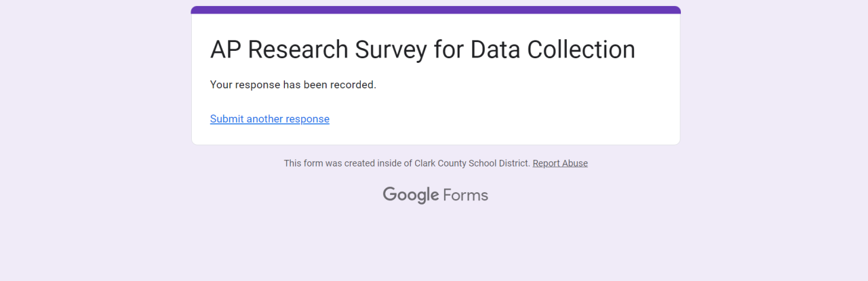Click the word Submit in the response link
Screen dimensions: 868x281
pos(226,119)
